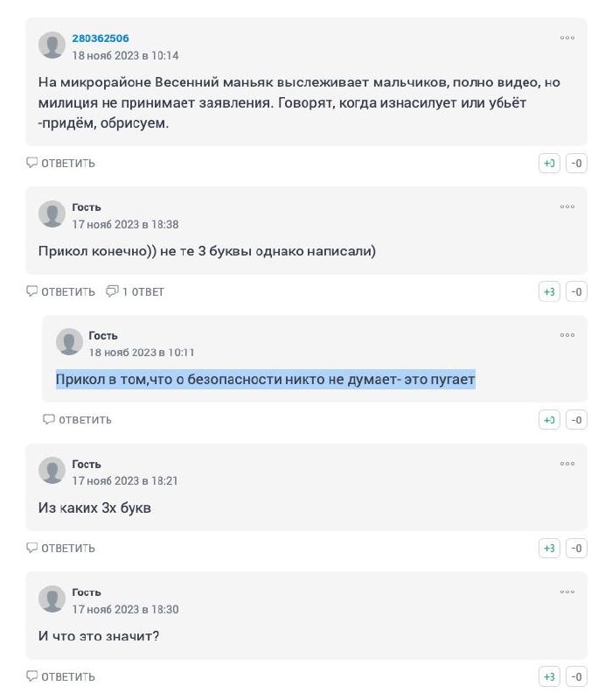612x700 pixels.
Task: Downvote the 'Из каких 3х букв' comment
Action: tap(576, 549)
